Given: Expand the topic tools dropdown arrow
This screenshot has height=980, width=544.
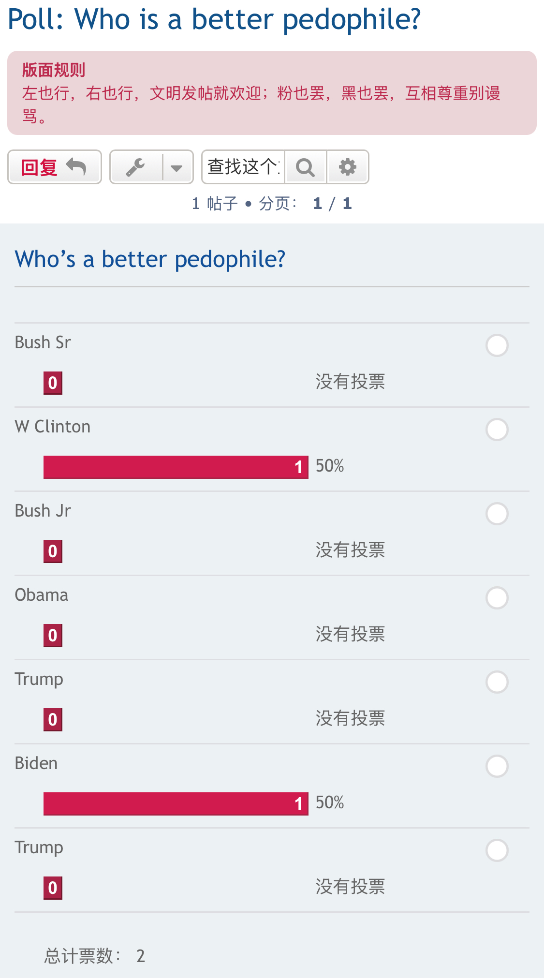Looking at the screenshot, I should 177,167.
